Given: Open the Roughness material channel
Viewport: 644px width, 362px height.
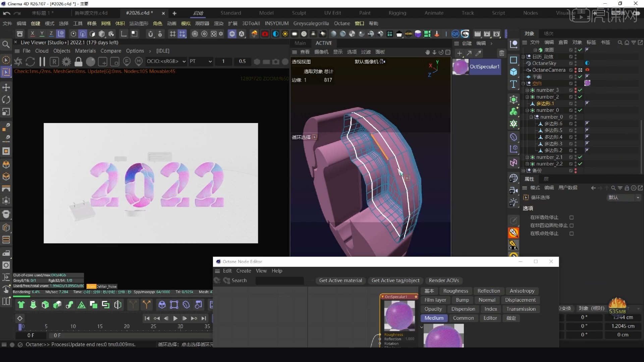Looking at the screenshot, I should (455, 291).
